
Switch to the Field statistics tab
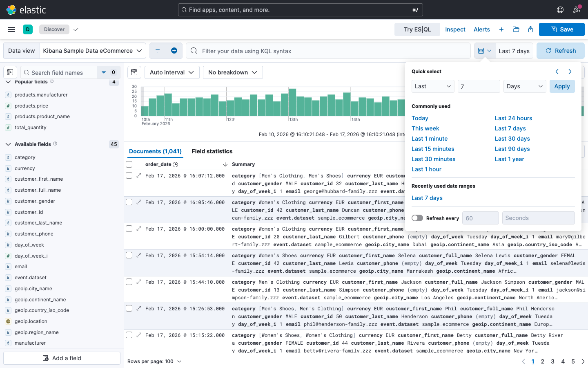pyautogui.click(x=212, y=151)
